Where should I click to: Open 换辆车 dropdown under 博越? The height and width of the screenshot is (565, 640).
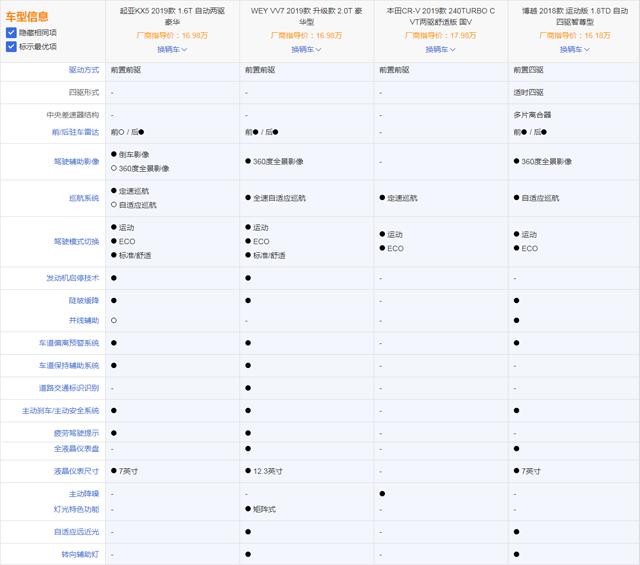(x=575, y=49)
